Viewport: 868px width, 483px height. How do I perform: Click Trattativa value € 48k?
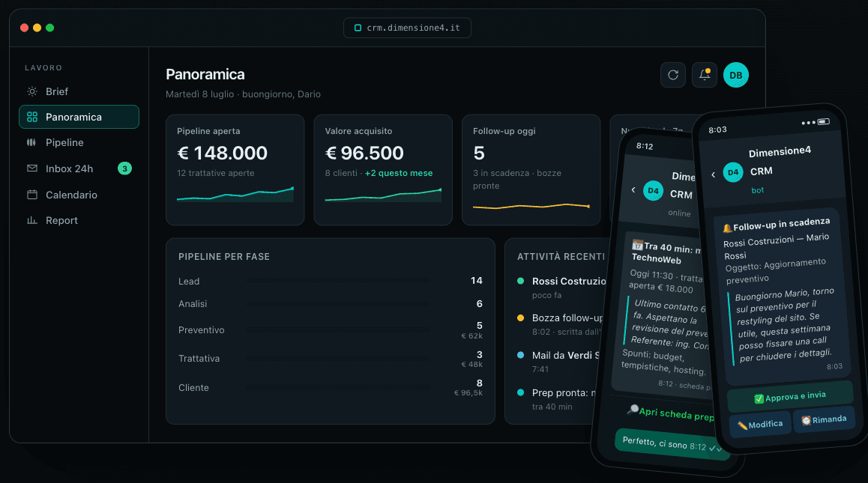pos(472,364)
